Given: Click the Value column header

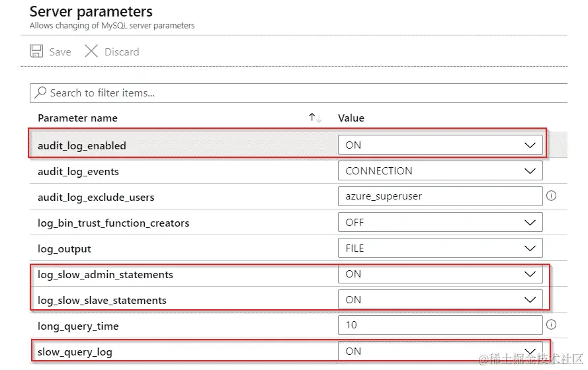Looking at the screenshot, I should click(351, 118).
